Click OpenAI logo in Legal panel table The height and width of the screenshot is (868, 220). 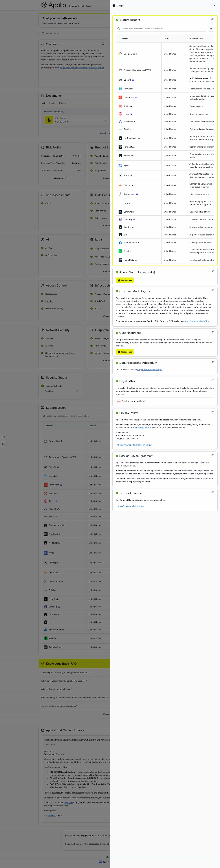pyautogui.click(x=120, y=80)
